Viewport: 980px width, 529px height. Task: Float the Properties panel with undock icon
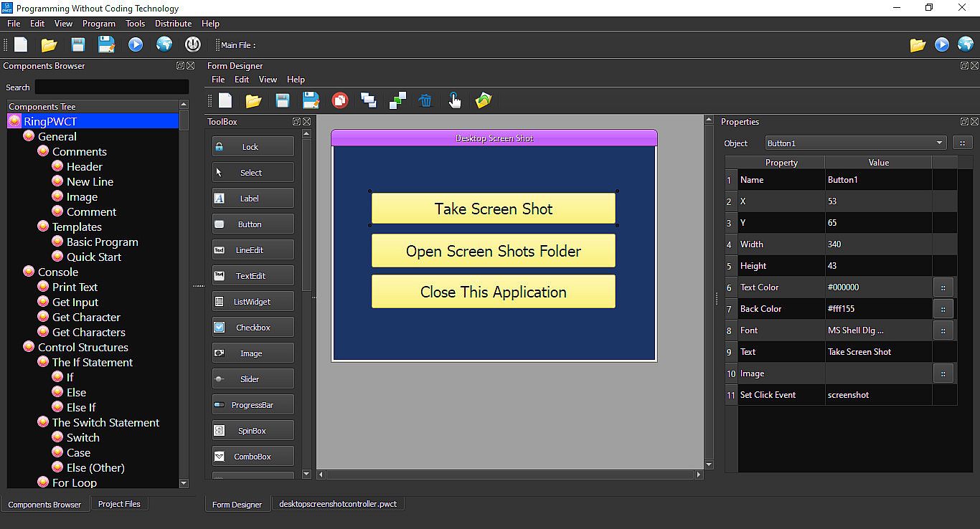pos(964,122)
